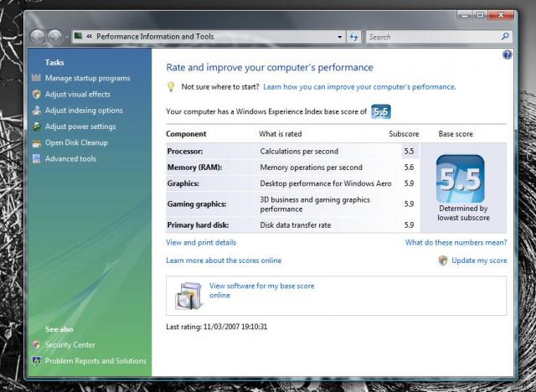Open the address bar dropdown arrow
Screen dimensions: 536x392
point(339,37)
